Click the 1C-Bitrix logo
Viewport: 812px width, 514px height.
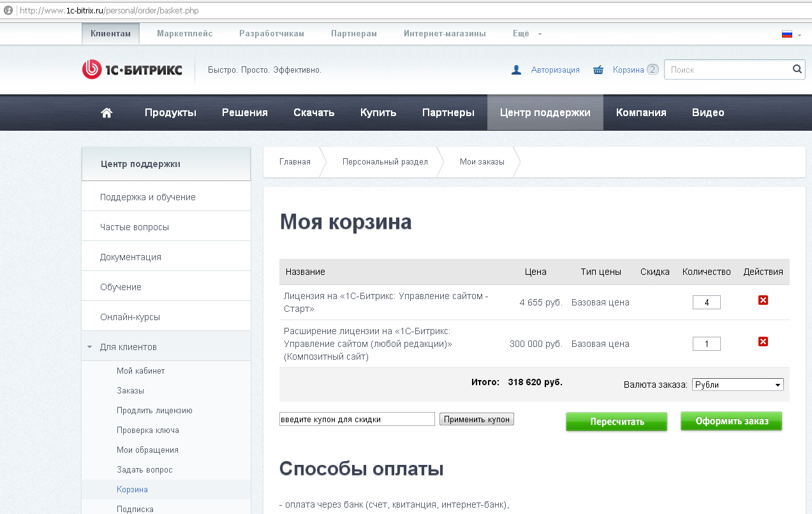132,70
